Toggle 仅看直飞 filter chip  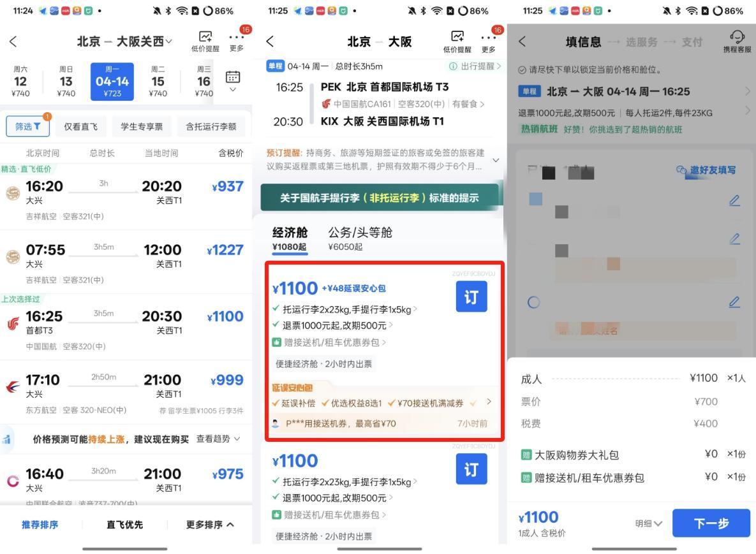tap(81, 126)
